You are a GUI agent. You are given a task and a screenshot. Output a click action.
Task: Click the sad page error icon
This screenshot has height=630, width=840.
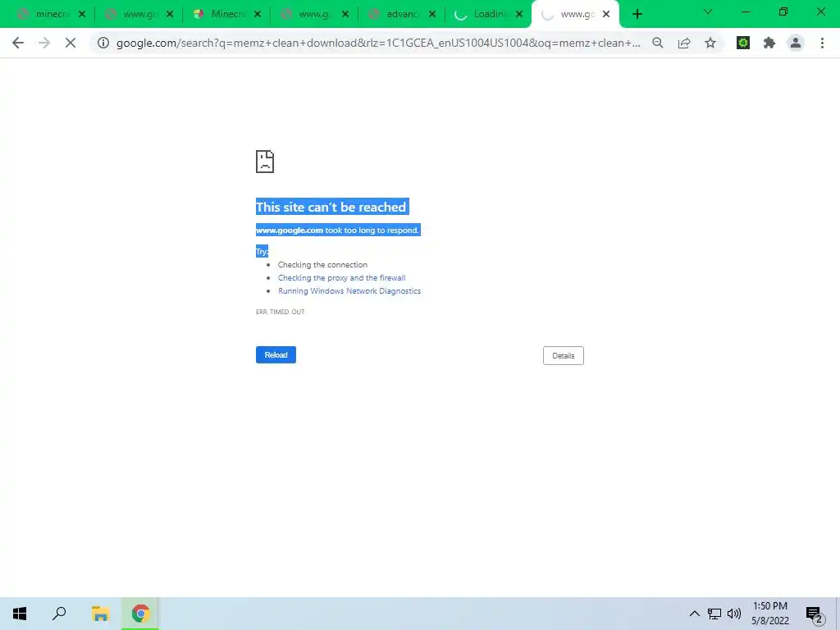pyautogui.click(x=265, y=162)
